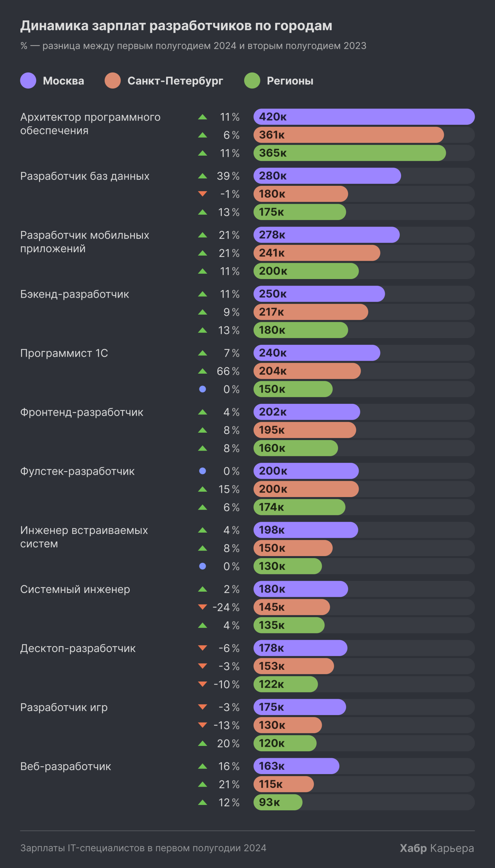Click the down arrow beside -10%
This screenshot has height=868, width=495.
[203, 684]
